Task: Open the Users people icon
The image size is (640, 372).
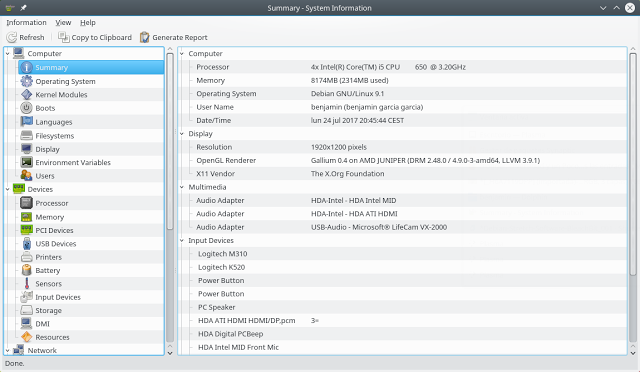Action: (x=27, y=176)
